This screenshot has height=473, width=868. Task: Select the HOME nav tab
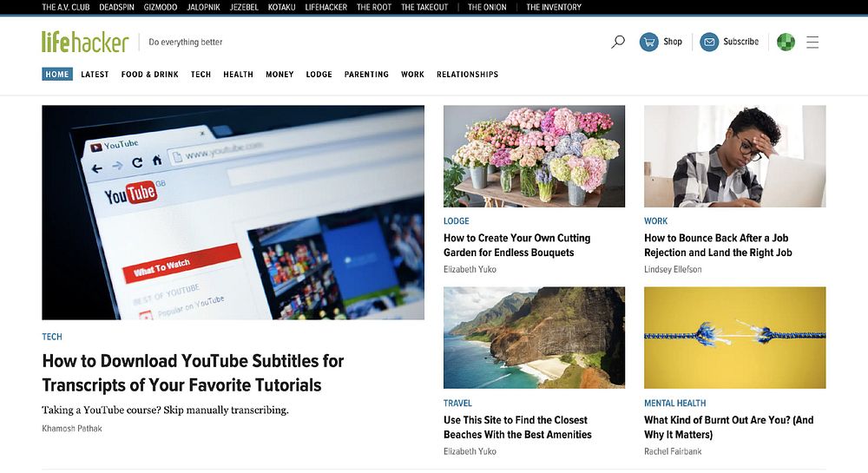pyautogui.click(x=57, y=74)
